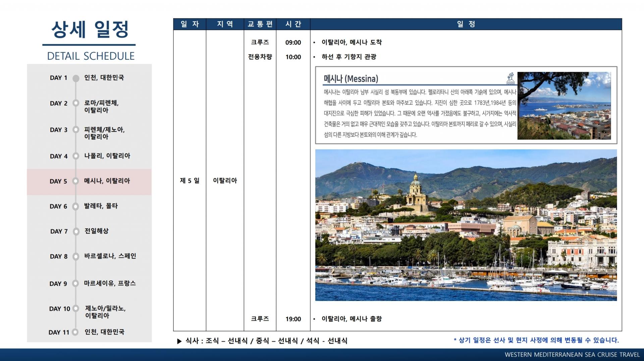Image resolution: width=644 pixels, height=361 pixels.
Task: Click the 시 간 column header
Action: click(x=293, y=24)
